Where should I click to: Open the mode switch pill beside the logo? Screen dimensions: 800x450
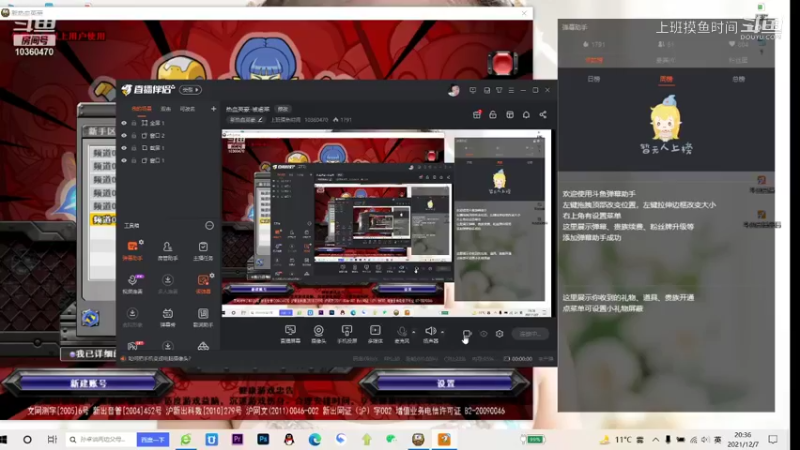pyautogui.click(x=190, y=90)
